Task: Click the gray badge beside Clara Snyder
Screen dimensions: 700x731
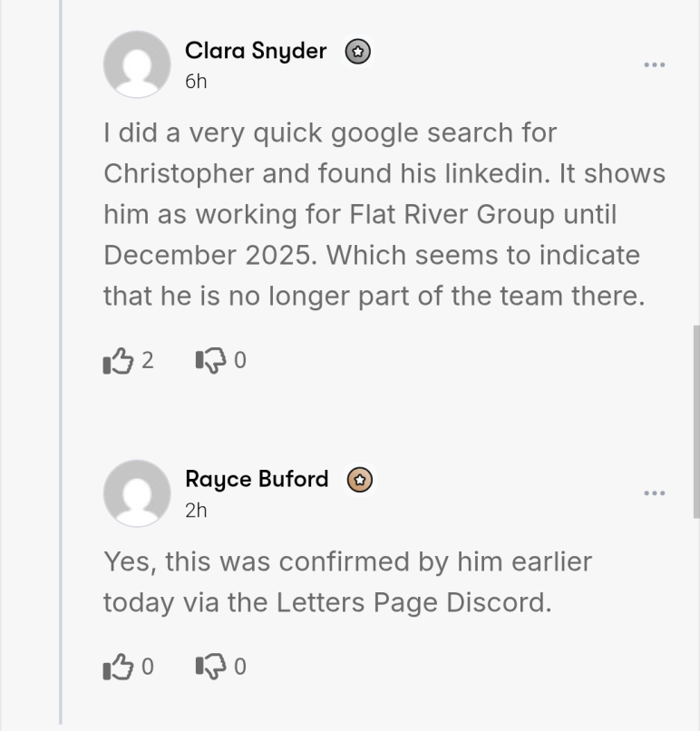Action: tap(358, 52)
